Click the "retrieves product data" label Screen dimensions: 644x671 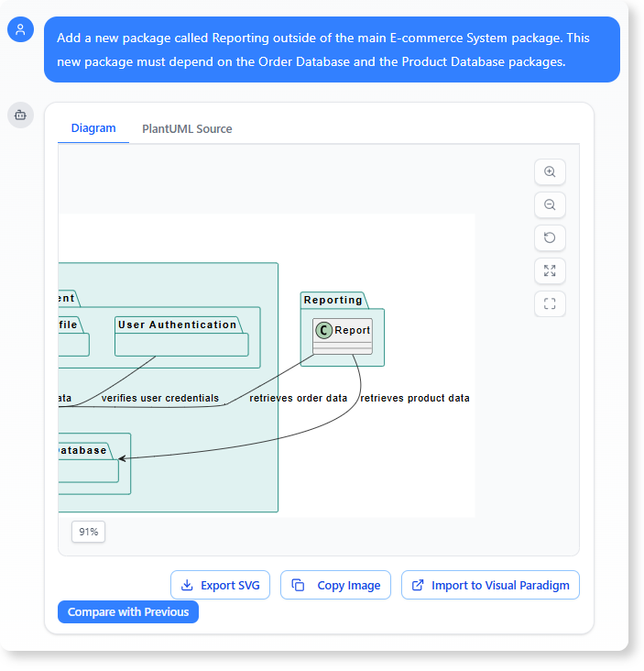pyautogui.click(x=415, y=399)
